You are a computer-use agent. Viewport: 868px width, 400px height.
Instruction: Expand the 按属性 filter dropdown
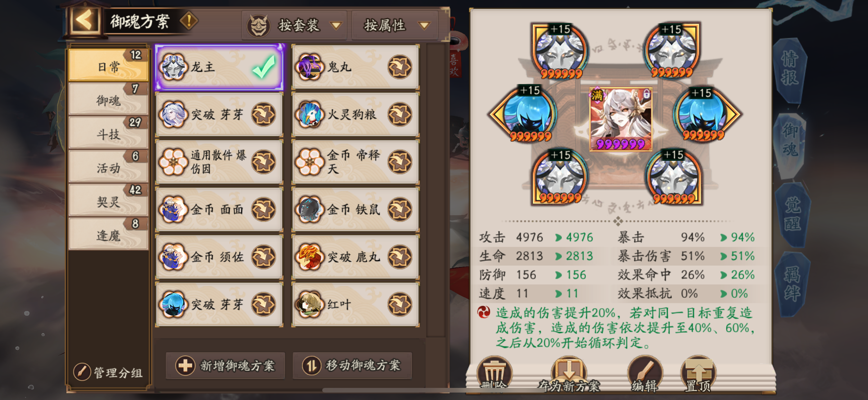coord(395,25)
